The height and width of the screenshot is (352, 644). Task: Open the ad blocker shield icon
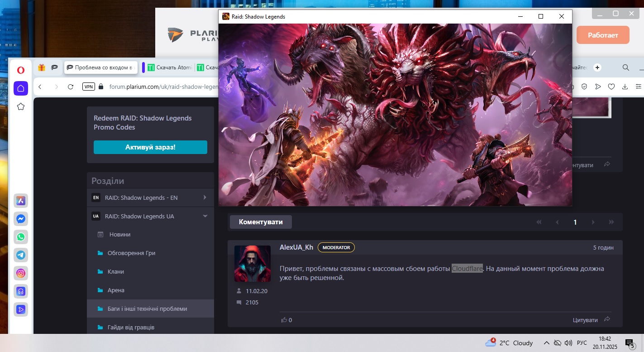[584, 87]
